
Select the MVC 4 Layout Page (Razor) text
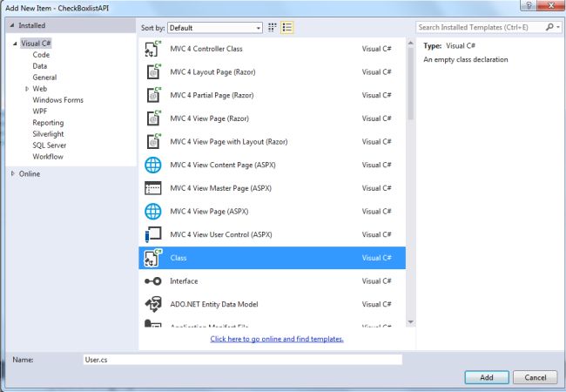click(x=212, y=72)
